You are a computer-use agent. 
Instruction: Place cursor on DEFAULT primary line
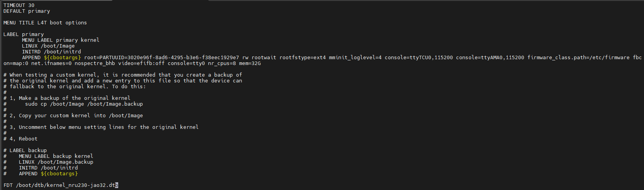coord(26,11)
